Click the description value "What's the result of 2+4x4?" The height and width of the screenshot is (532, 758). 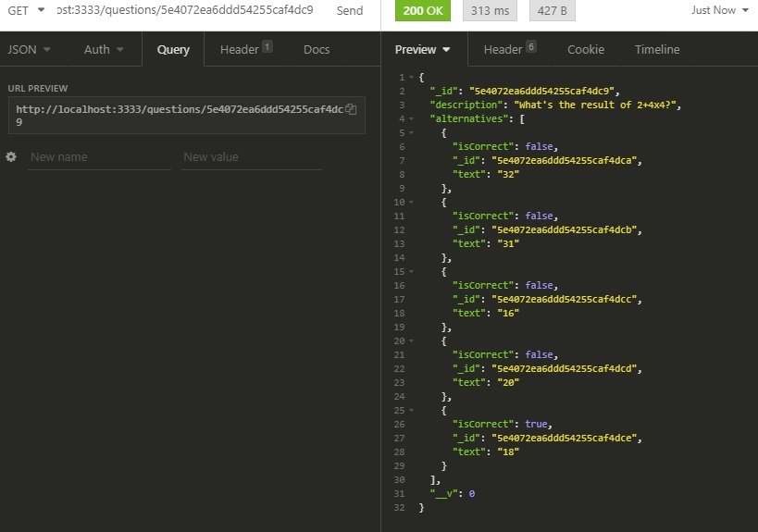pos(594,105)
